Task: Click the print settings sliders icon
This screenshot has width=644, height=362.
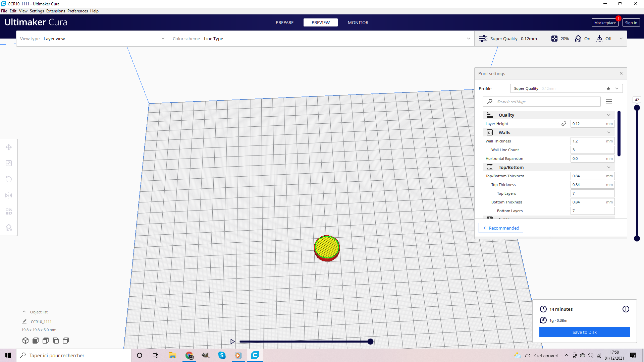Action: (x=483, y=39)
